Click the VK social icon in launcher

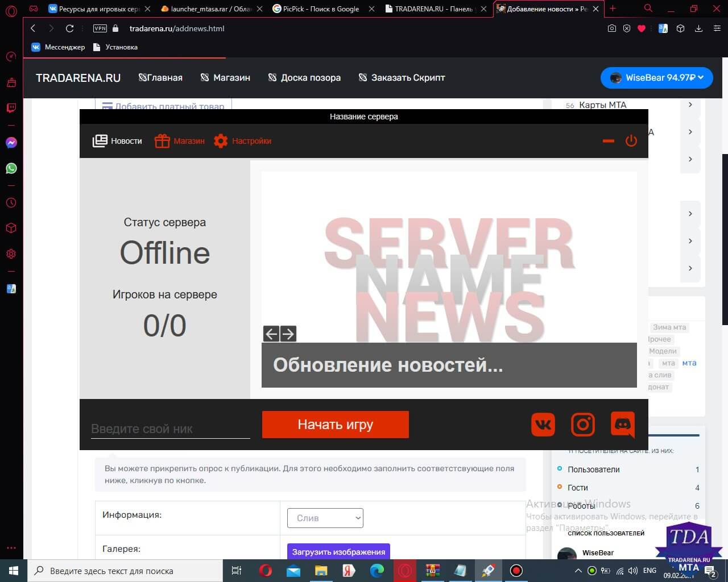[x=543, y=425]
